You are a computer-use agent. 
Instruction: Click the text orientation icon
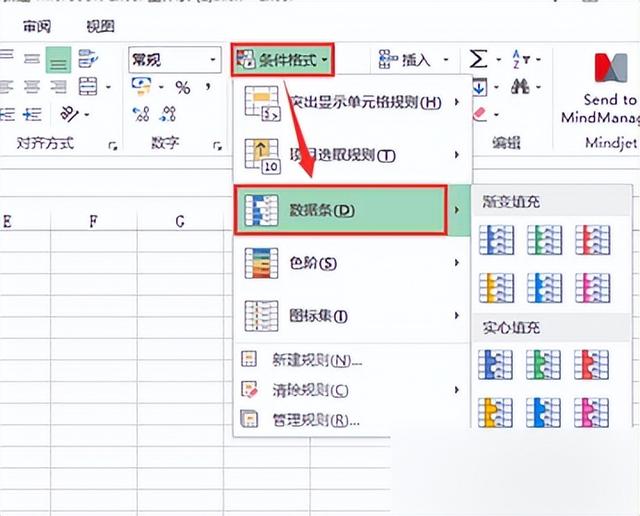click(x=69, y=114)
